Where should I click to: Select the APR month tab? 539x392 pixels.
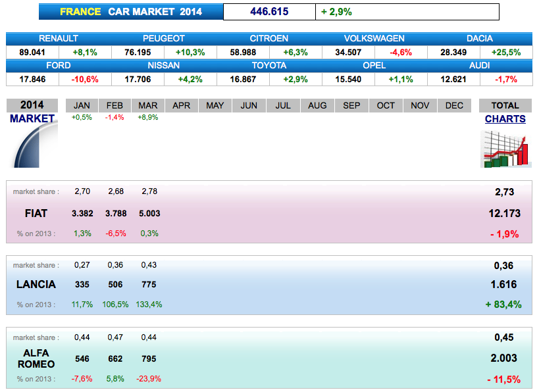tap(182, 105)
